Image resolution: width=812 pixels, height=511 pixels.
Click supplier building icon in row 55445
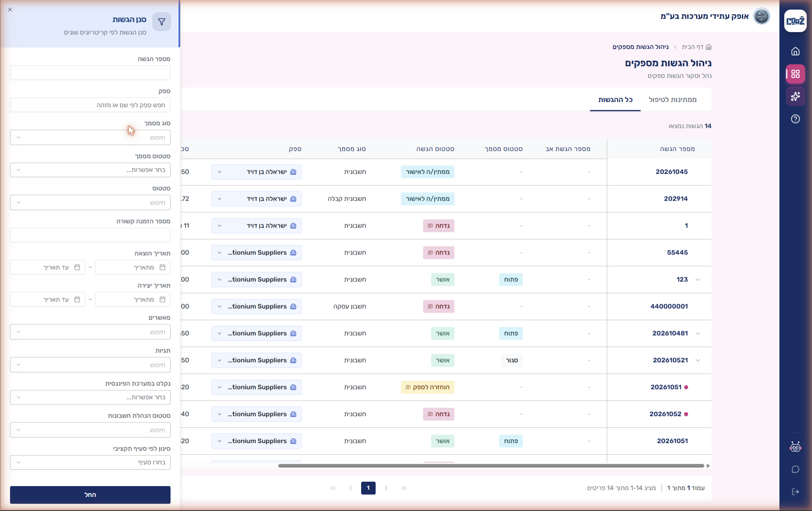click(293, 253)
